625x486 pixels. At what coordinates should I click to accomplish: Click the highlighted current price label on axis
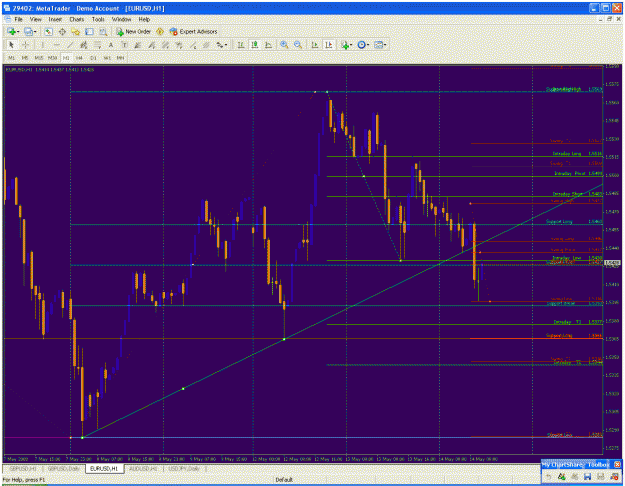click(612, 263)
